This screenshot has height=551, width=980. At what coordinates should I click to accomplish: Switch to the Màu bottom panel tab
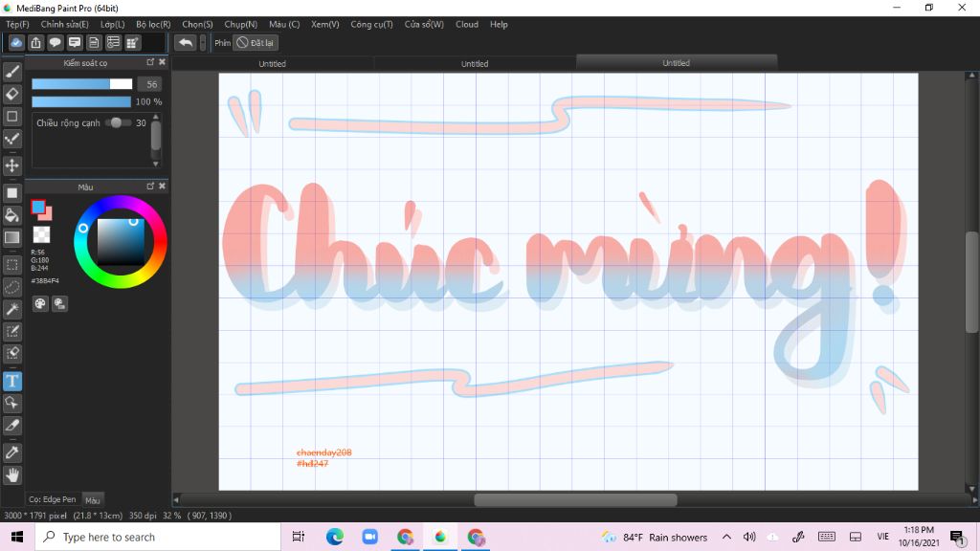coord(93,499)
